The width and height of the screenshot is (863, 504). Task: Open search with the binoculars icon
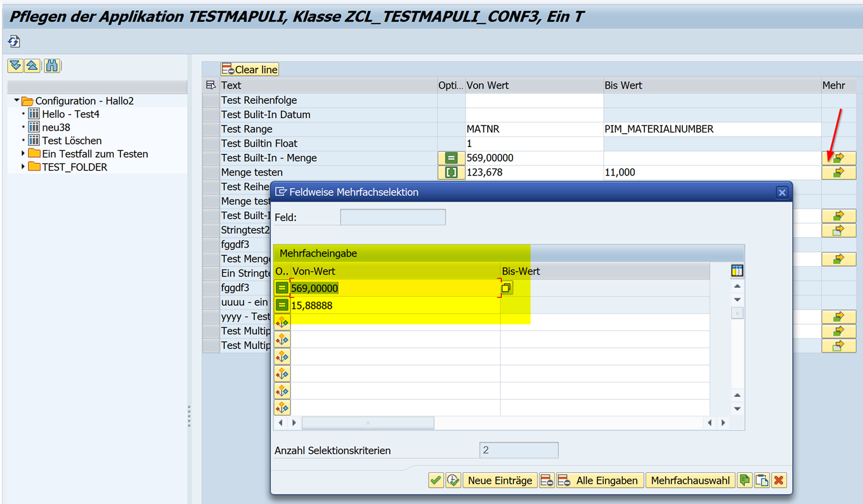52,66
